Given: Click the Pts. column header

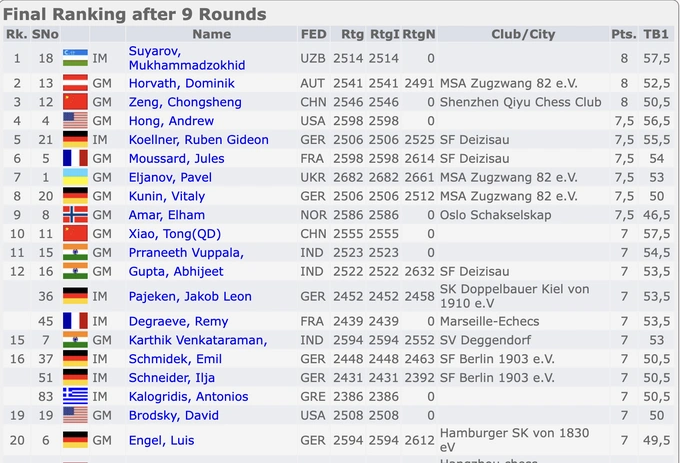Looking at the screenshot, I should tap(624, 33).
